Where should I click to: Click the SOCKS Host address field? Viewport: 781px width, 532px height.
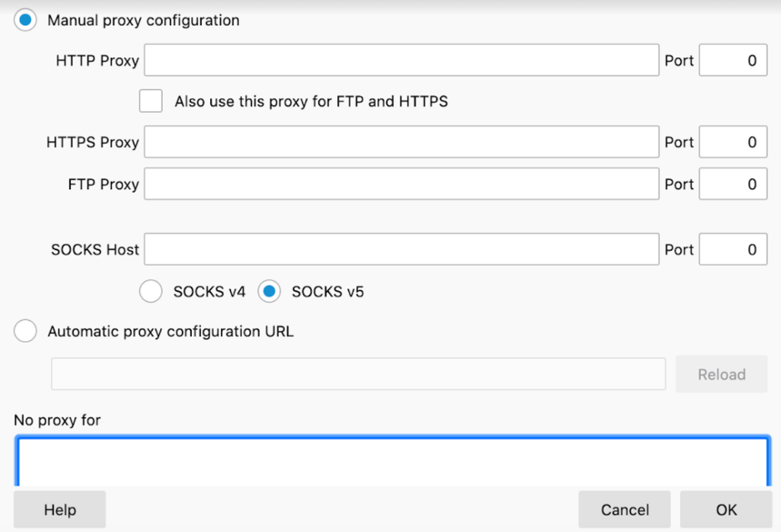401,249
